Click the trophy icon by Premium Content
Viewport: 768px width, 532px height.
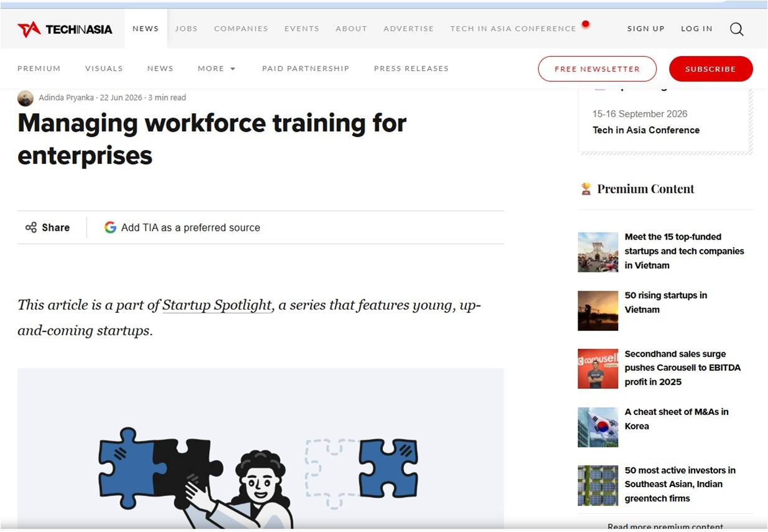click(x=586, y=189)
